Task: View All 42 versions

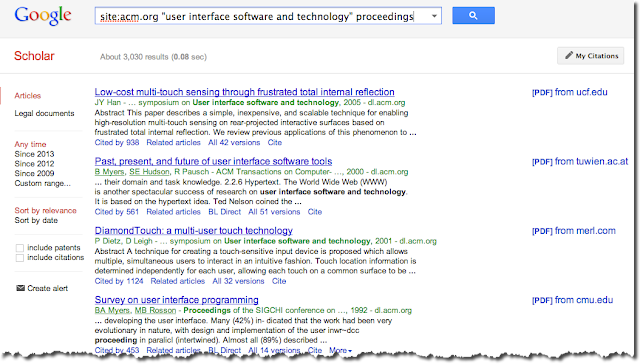Action: (x=234, y=142)
